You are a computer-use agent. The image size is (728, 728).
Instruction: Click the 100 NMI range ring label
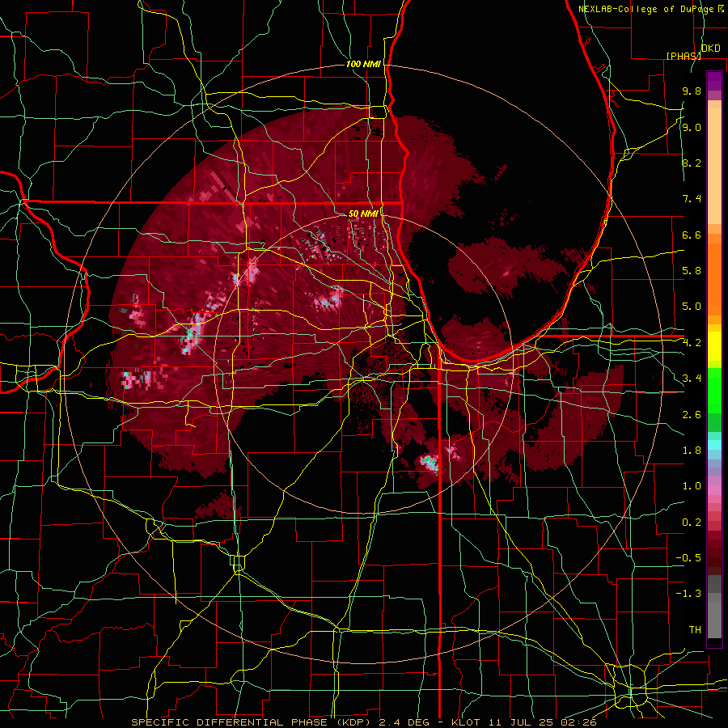(363, 64)
